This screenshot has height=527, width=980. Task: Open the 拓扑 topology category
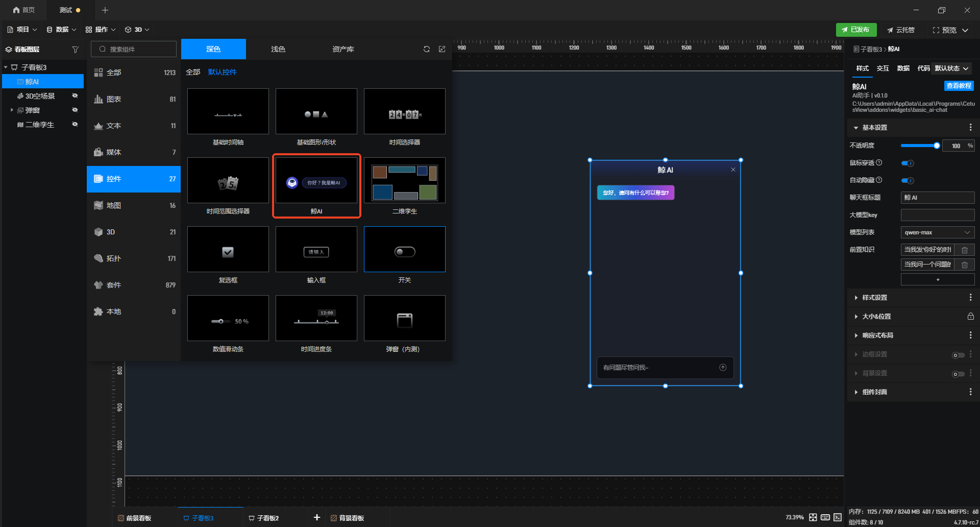[134, 258]
